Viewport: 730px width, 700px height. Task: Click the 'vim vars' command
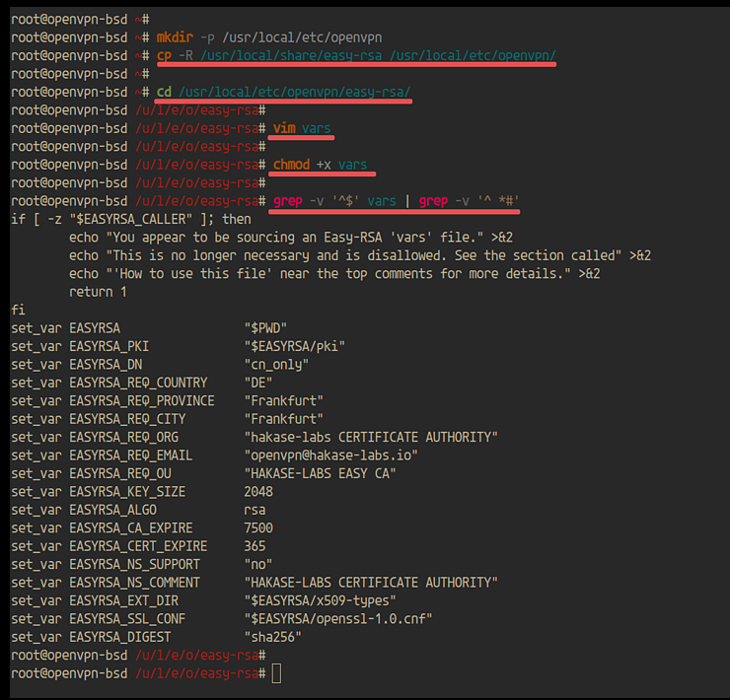[302, 128]
